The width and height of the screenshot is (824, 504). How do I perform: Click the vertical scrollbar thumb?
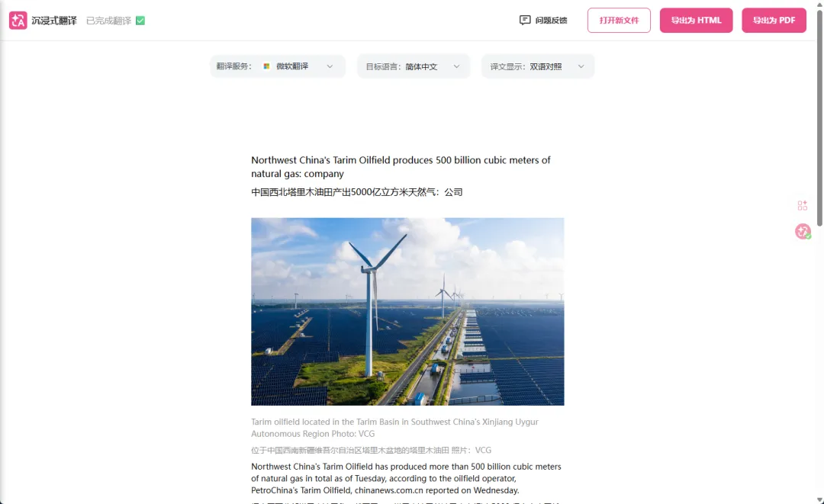click(x=819, y=114)
